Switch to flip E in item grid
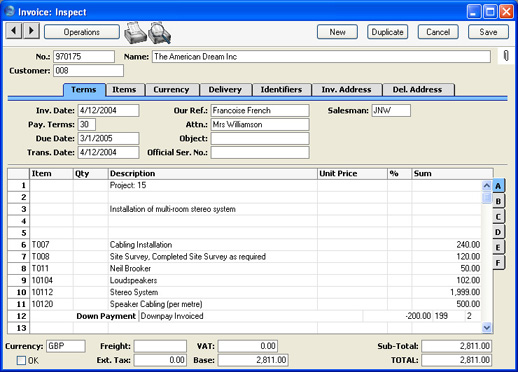Screen dimensions: 518x372 point(498,247)
